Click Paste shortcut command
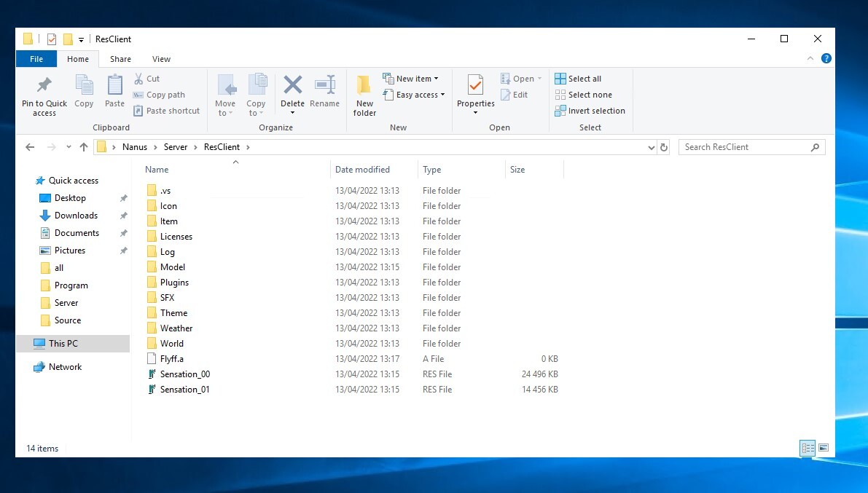This screenshot has height=493, width=868. [167, 111]
